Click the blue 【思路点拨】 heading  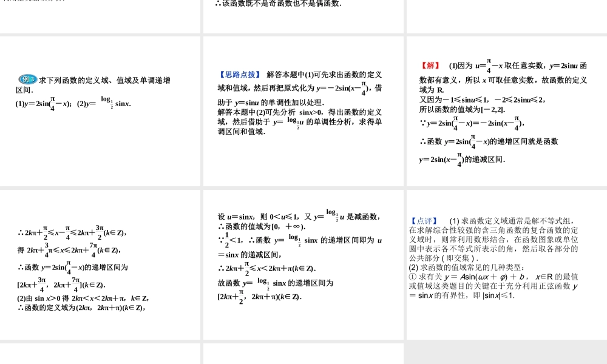(240, 75)
